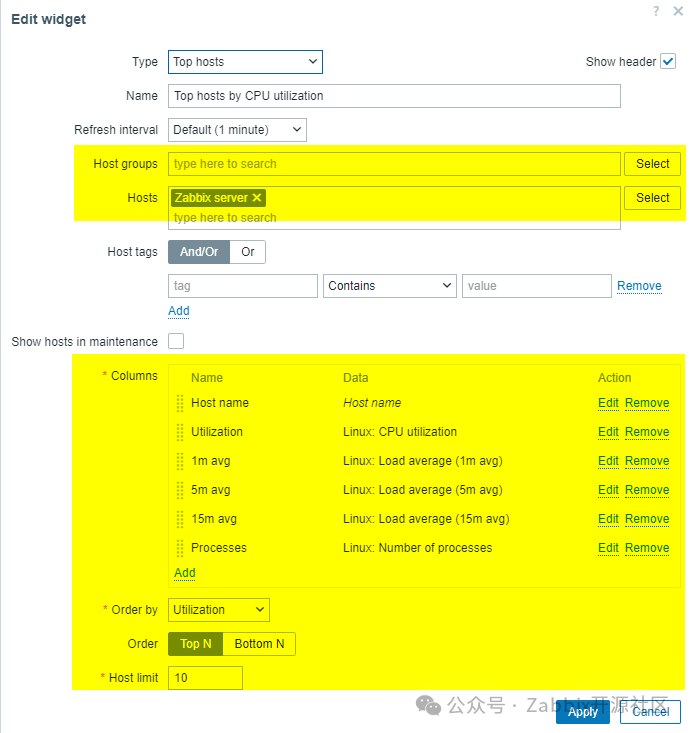
Task: Edit the 5m avg column
Action: (608, 490)
